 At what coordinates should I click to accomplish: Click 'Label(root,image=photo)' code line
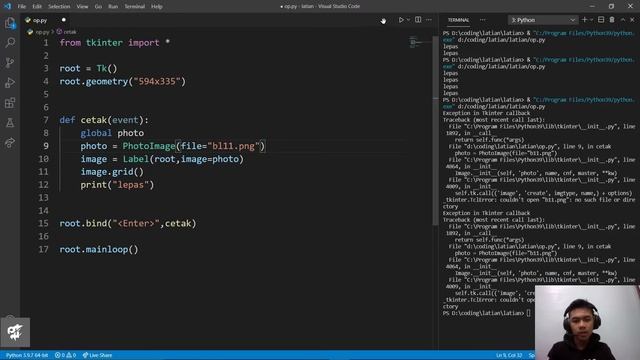click(183, 159)
